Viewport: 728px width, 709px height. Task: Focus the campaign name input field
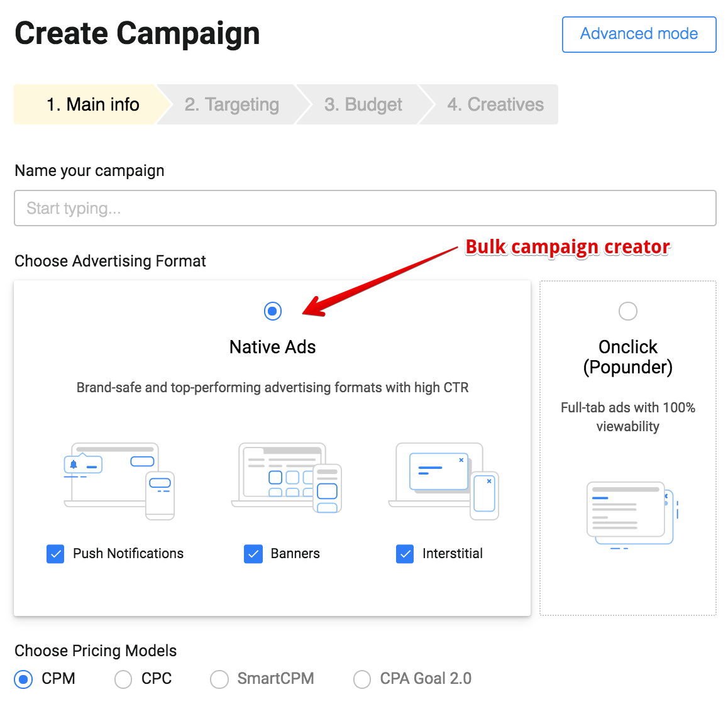coord(365,208)
